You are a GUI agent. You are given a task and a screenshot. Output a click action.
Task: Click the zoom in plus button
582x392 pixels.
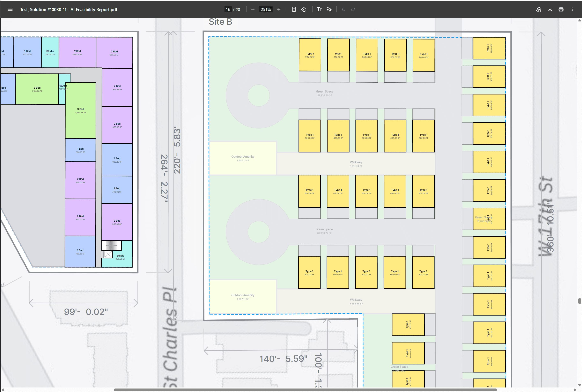(279, 9)
